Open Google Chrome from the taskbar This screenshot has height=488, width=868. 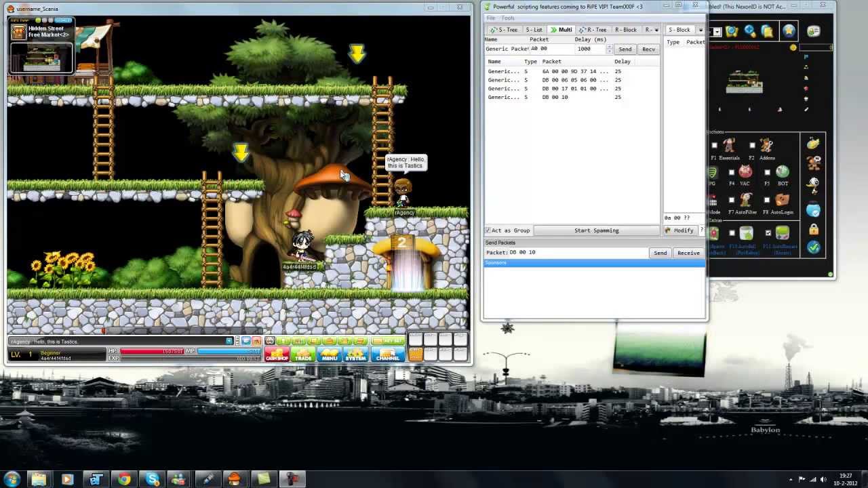click(124, 479)
